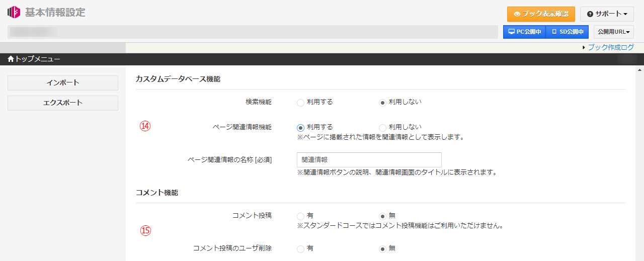Click the 基本情報設定 page title

tap(55, 12)
